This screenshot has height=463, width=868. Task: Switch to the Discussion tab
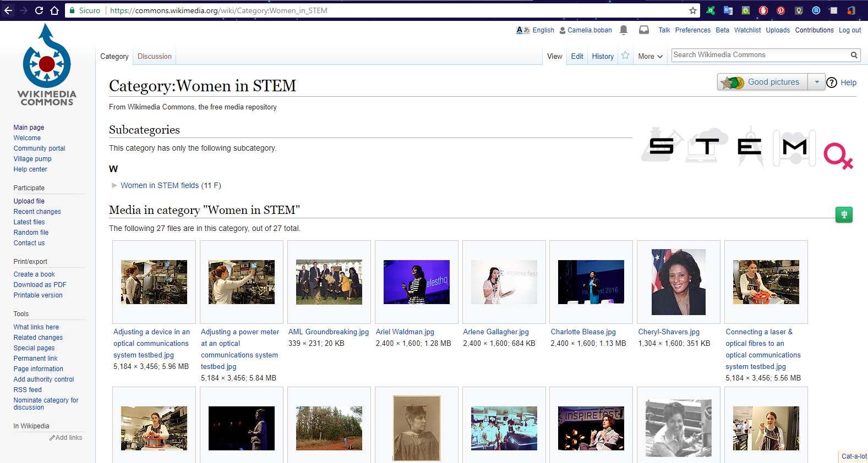point(154,57)
